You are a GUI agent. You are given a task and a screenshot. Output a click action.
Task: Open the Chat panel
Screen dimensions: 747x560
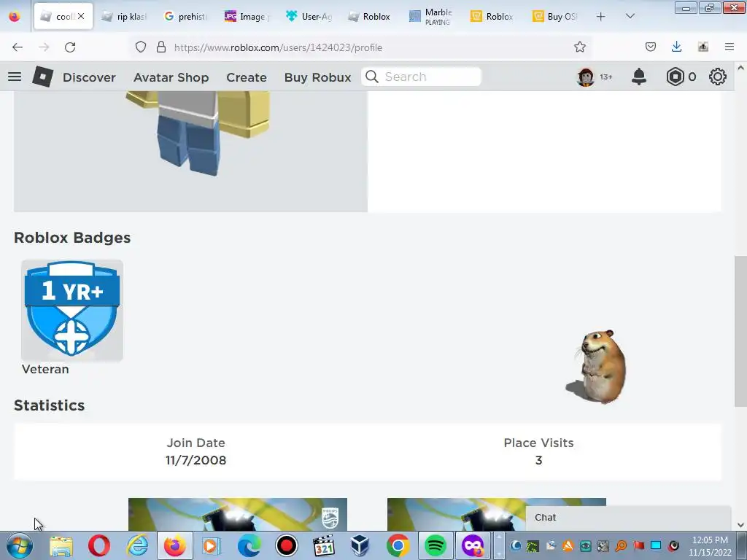pos(628,518)
